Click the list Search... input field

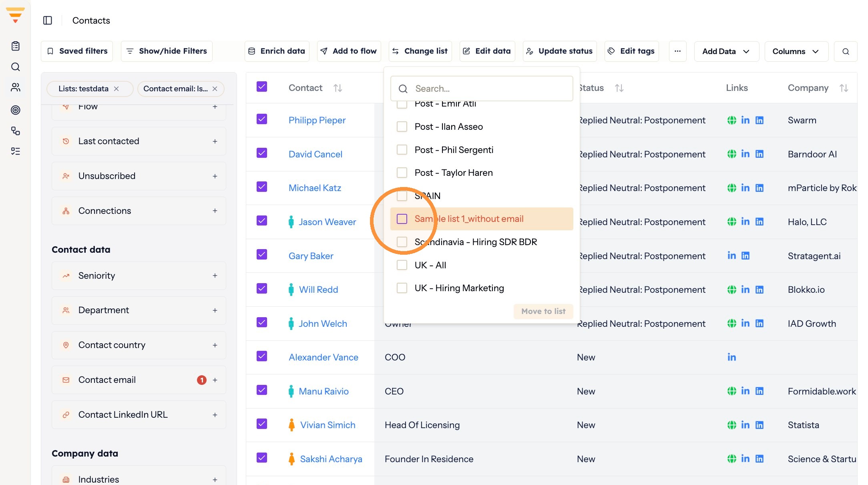[x=482, y=89]
